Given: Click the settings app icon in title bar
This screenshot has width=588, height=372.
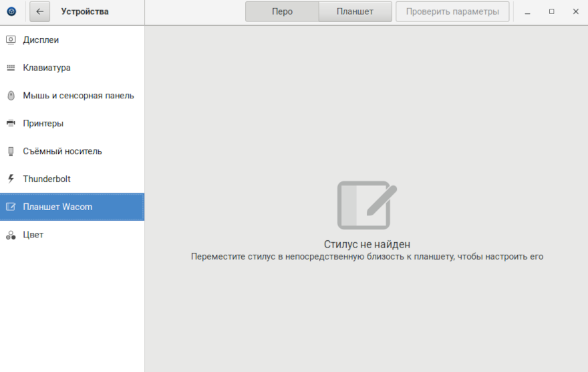Looking at the screenshot, I should 11,11.
